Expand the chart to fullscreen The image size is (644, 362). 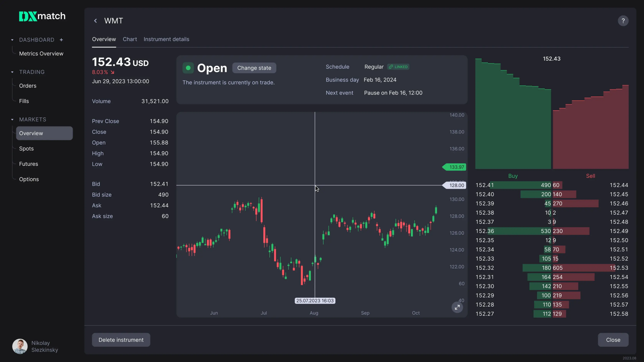coord(457,307)
